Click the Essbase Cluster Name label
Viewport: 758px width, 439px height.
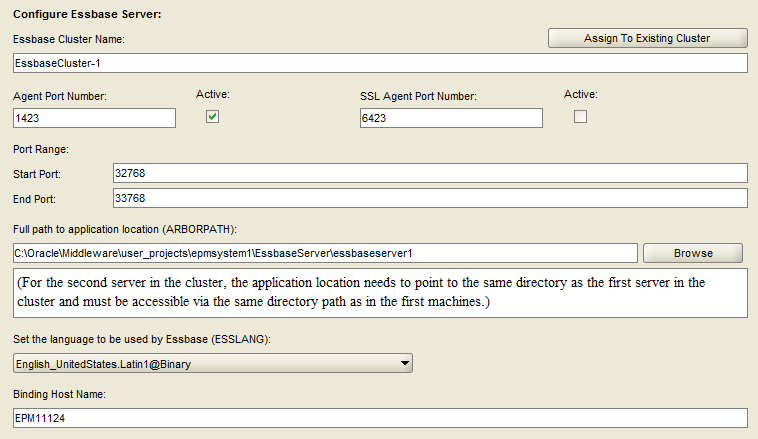point(69,39)
